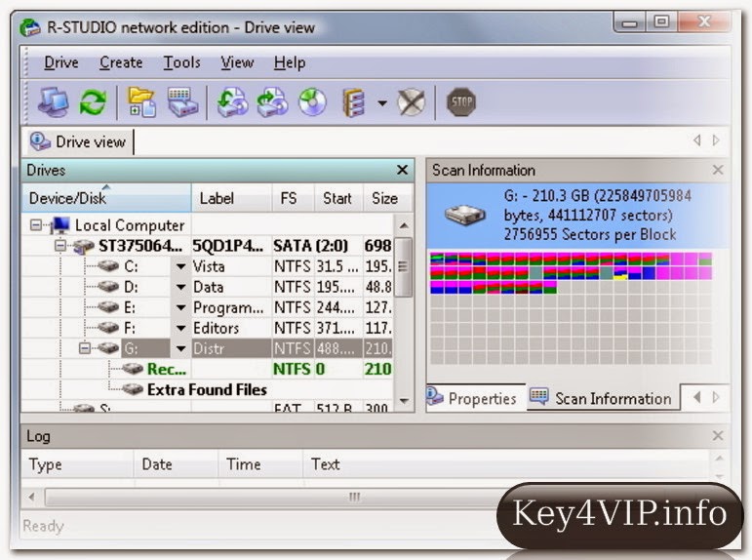Open the Tools menu
The height and width of the screenshot is (560, 752).
(181, 62)
